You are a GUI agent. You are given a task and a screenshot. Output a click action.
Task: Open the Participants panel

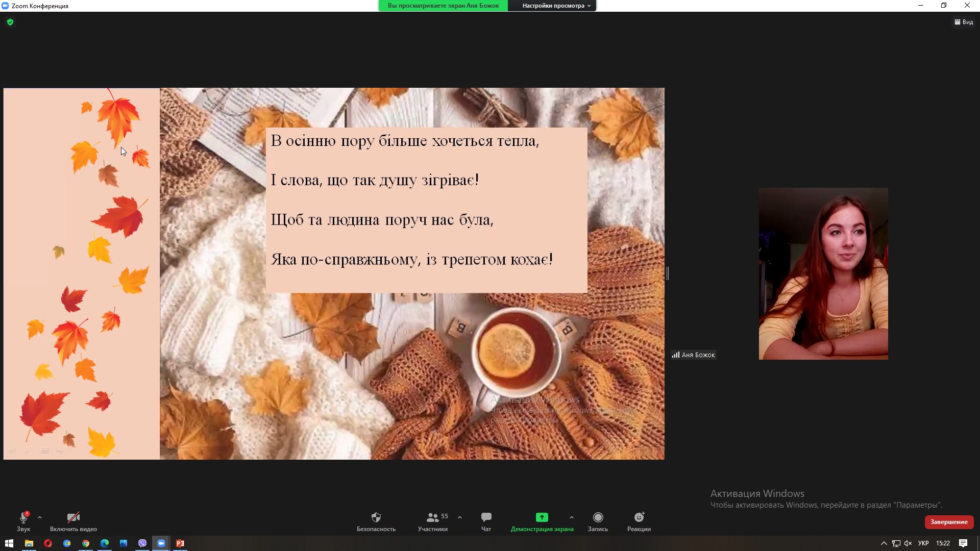(433, 517)
